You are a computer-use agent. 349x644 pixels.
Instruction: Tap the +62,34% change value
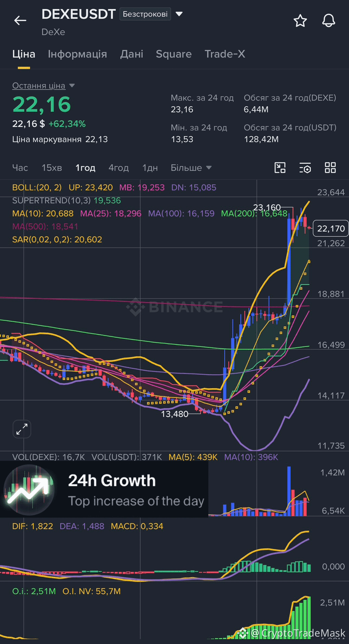point(67,124)
